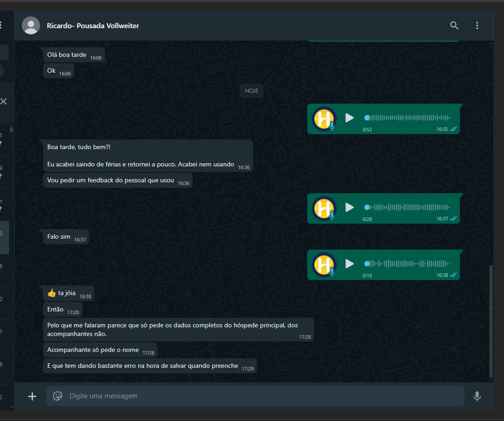504x421 pixels.
Task: Play the 0:10 voice message
Action: tap(349, 264)
